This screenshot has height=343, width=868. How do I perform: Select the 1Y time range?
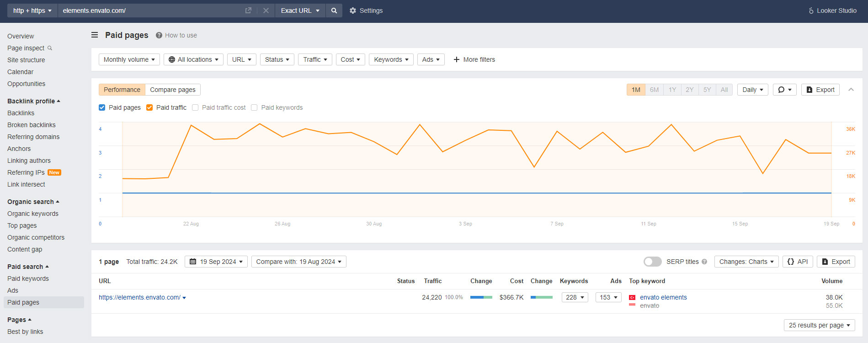click(672, 90)
